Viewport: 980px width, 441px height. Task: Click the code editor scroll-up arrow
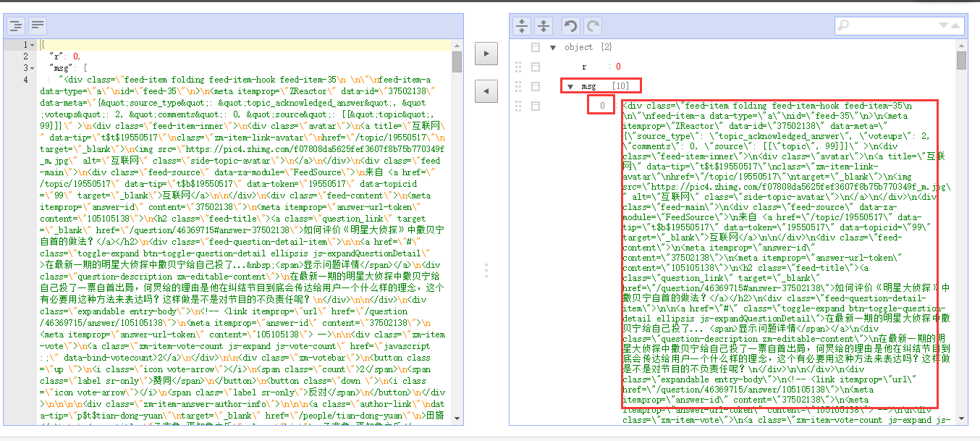[457, 45]
